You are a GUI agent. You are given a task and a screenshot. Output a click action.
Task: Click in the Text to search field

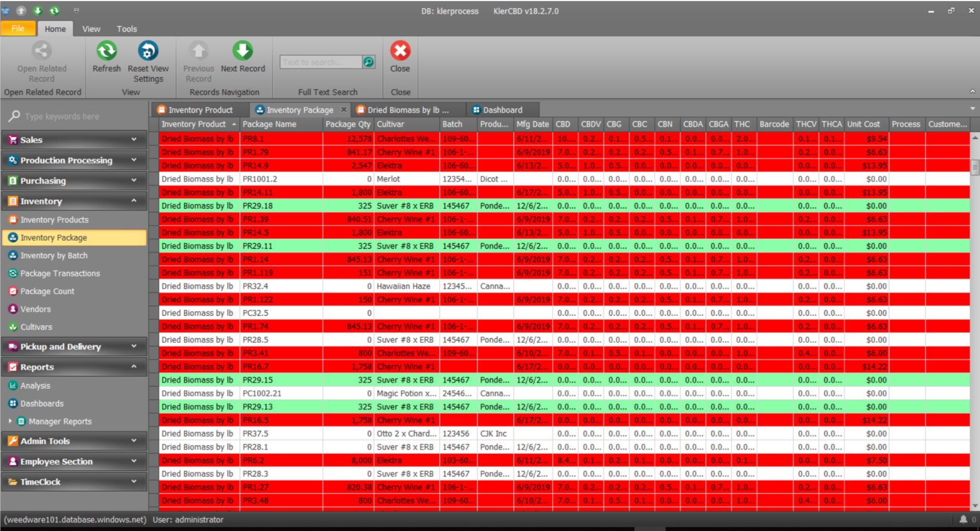[320, 62]
